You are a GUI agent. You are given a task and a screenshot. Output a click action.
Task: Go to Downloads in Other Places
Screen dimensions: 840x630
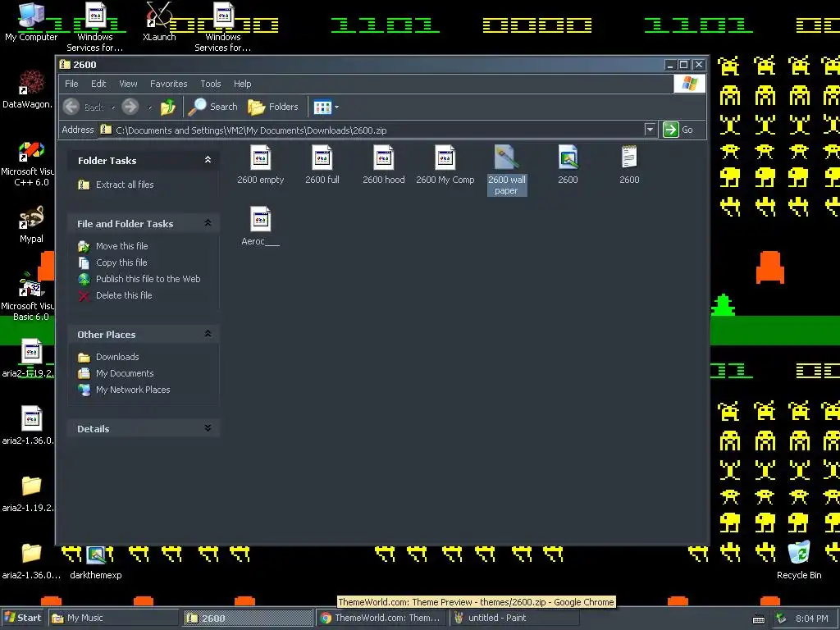(x=117, y=358)
